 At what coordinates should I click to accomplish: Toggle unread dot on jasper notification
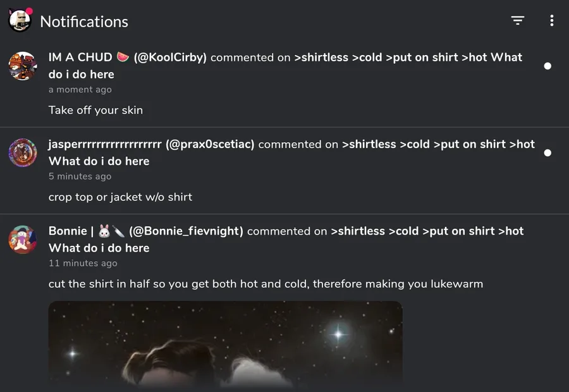tap(548, 153)
